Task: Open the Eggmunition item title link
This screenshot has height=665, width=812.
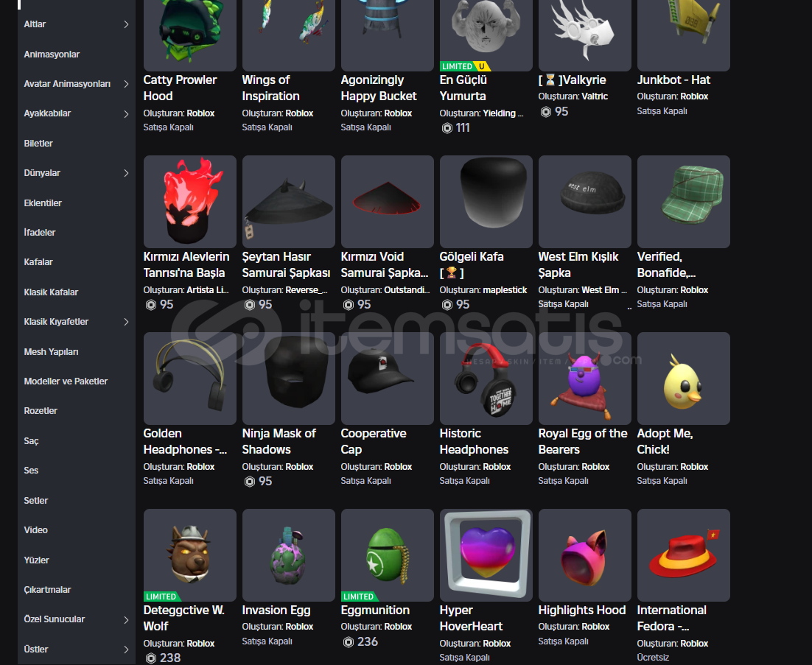Action: pyautogui.click(x=375, y=610)
